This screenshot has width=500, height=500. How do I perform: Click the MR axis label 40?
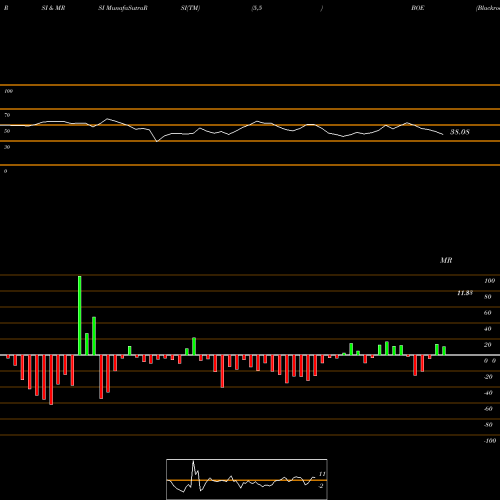click(x=488, y=329)
